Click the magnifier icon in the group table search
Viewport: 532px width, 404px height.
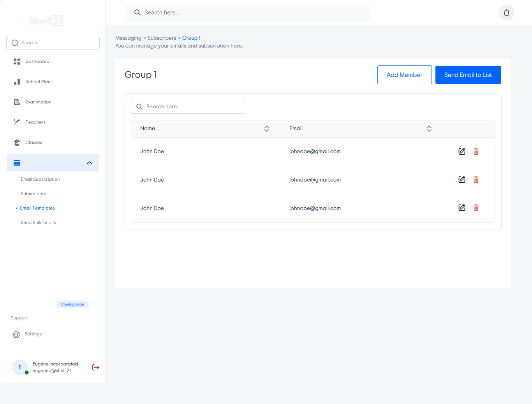click(x=139, y=107)
